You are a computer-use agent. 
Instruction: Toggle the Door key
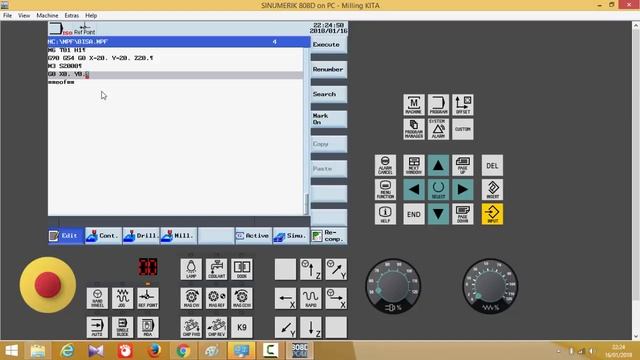tap(242, 269)
